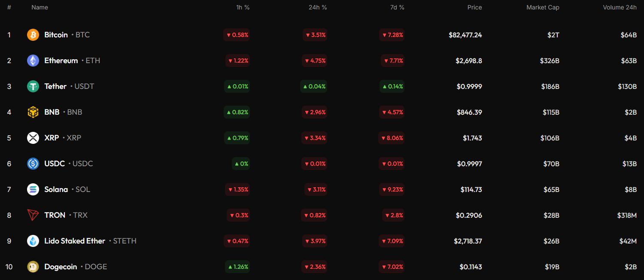The height and width of the screenshot is (280, 644).
Task: Open the Lido Staked Ether name link
Action: 75,241
